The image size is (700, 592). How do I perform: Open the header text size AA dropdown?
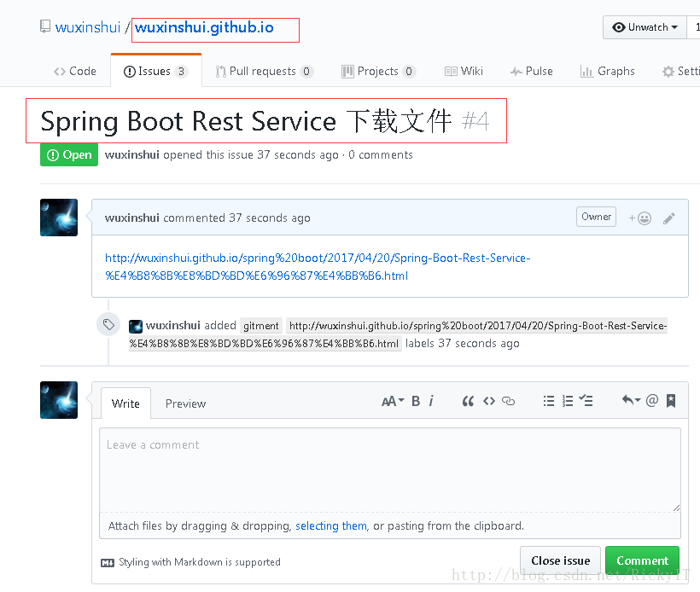[x=393, y=402]
